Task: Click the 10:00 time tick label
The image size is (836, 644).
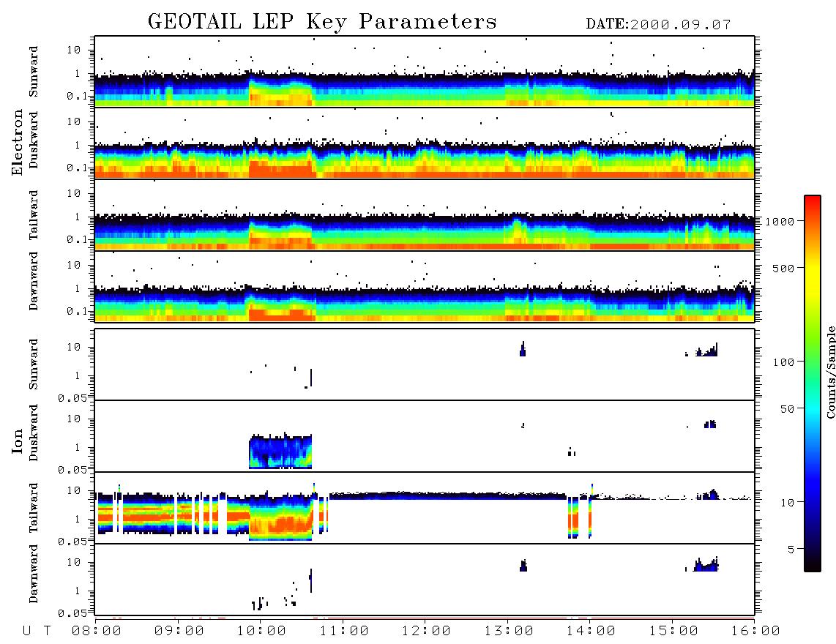Action: click(261, 632)
